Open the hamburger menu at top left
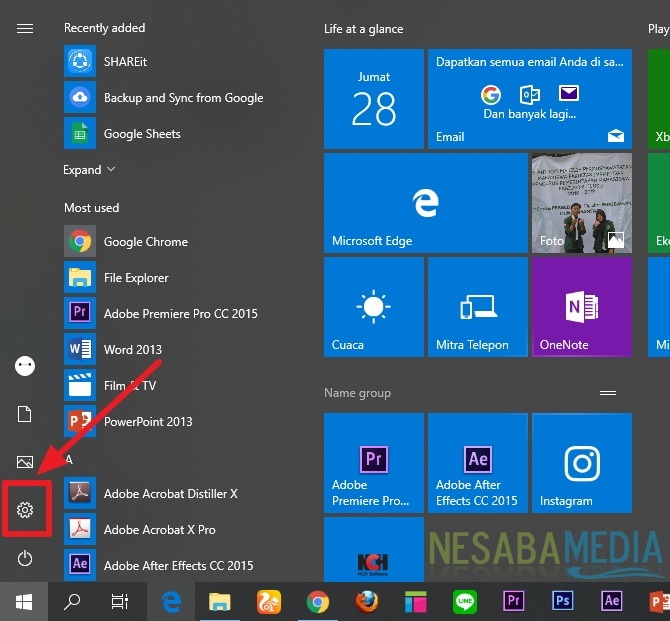The width and height of the screenshot is (670, 621). 25,29
